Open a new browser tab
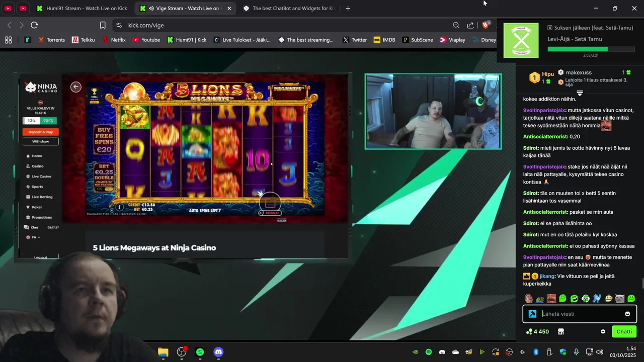 [x=348, y=8]
